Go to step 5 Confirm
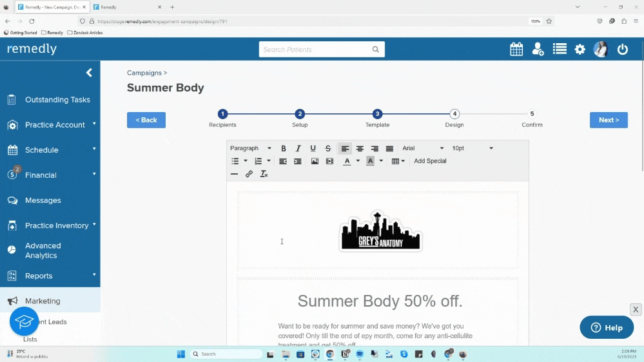The image size is (644, 362). pos(532,114)
